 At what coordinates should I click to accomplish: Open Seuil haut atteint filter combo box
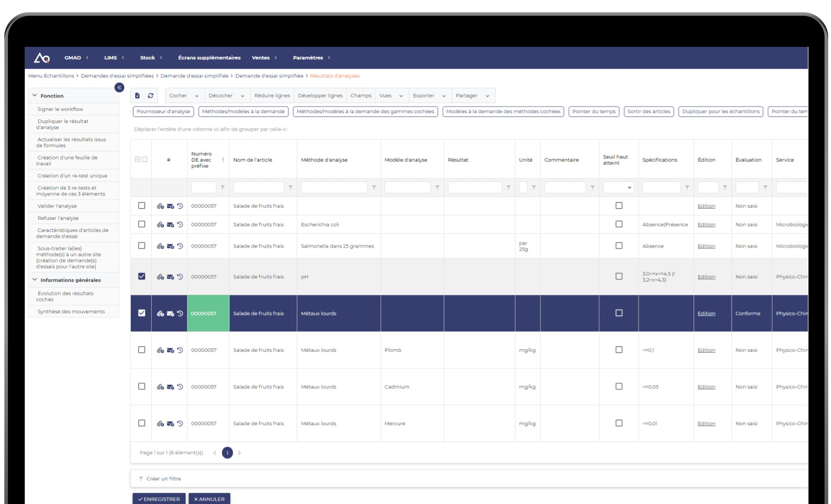point(619,188)
